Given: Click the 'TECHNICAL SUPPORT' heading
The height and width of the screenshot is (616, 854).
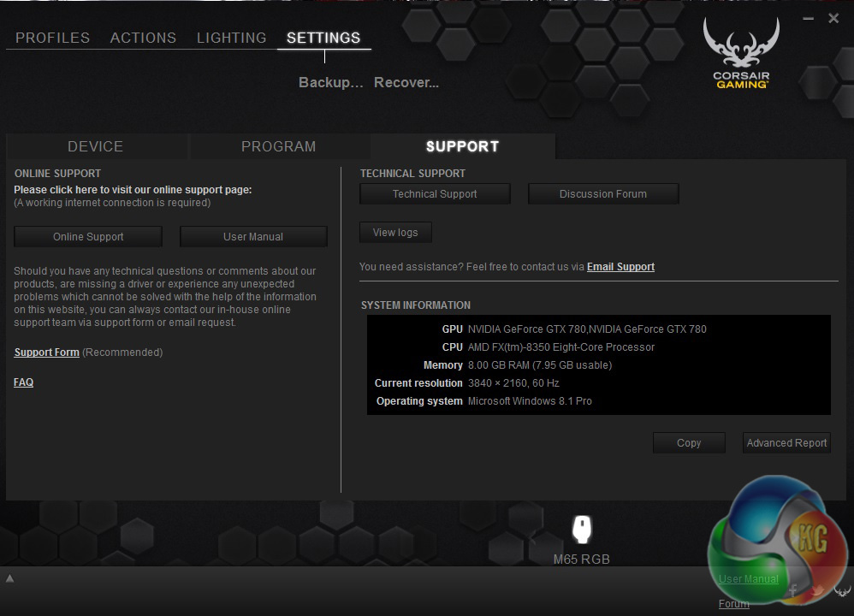Looking at the screenshot, I should click(x=412, y=173).
